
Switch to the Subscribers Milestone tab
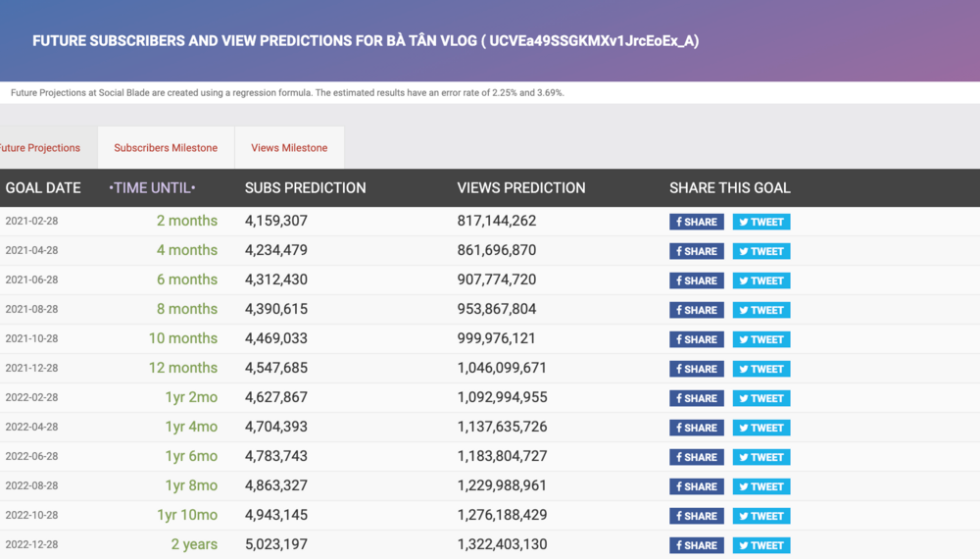(166, 148)
